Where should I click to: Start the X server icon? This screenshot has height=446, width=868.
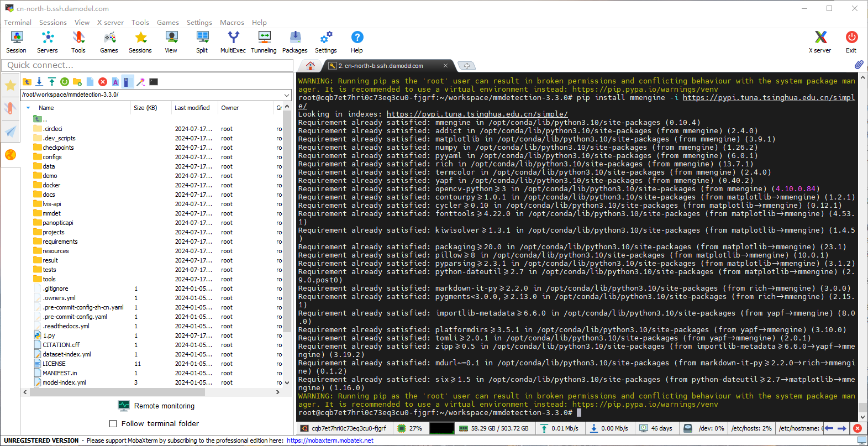[820, 42]
